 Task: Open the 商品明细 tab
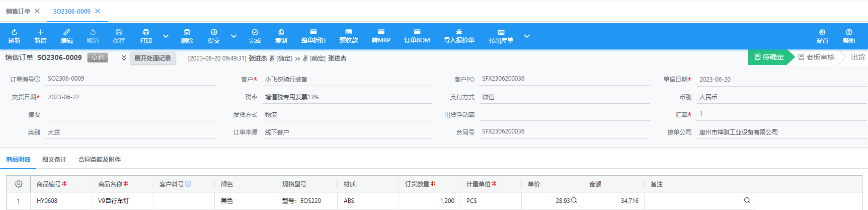click(18, 160)
